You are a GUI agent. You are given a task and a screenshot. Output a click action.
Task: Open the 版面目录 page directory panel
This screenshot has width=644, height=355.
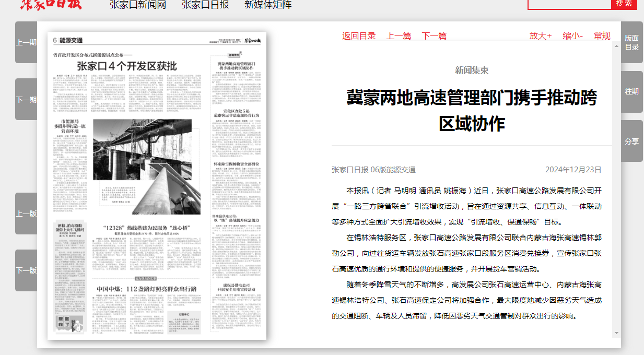click(631, 42)
